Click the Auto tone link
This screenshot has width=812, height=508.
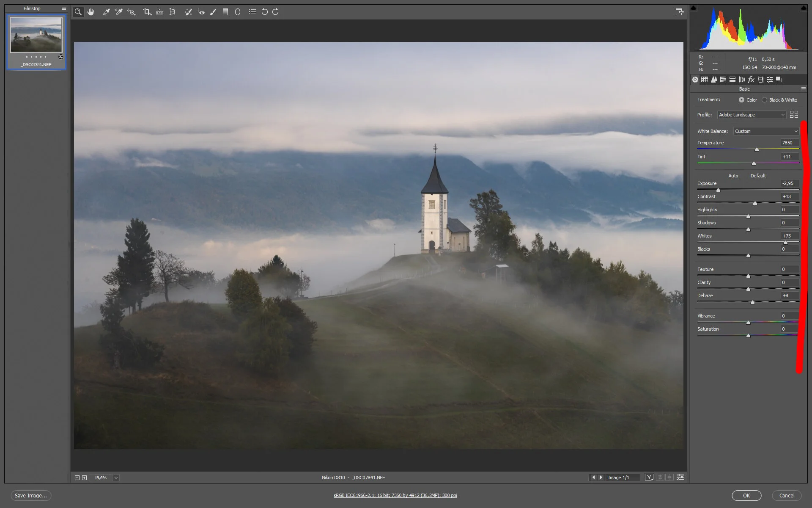click(x=733, y=176)
